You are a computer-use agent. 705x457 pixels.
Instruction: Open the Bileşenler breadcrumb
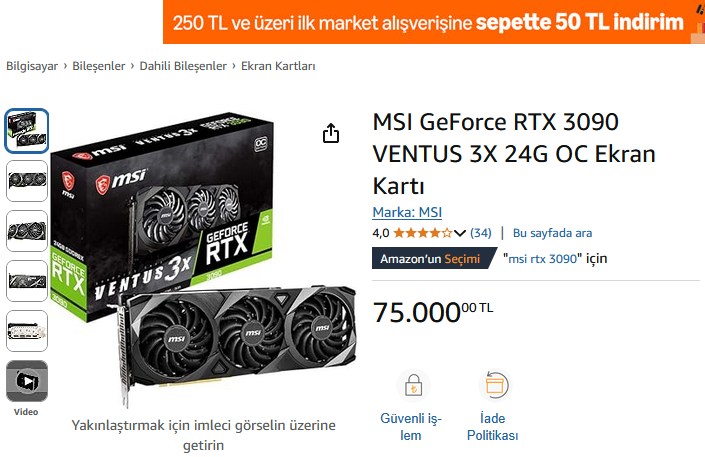click(99, 66)
